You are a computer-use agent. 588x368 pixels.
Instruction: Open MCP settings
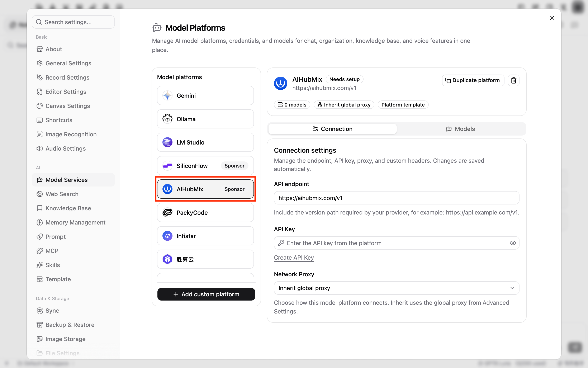73,251
